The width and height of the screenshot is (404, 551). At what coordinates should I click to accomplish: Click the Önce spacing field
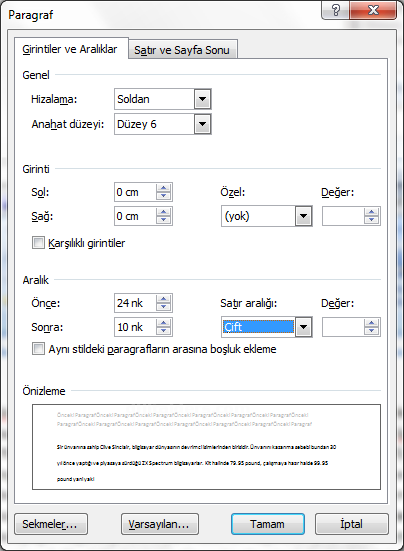[x=135, y=303]
